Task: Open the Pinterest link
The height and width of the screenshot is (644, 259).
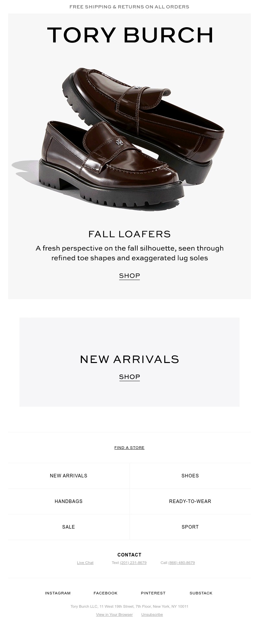Action: pos(153,593)
